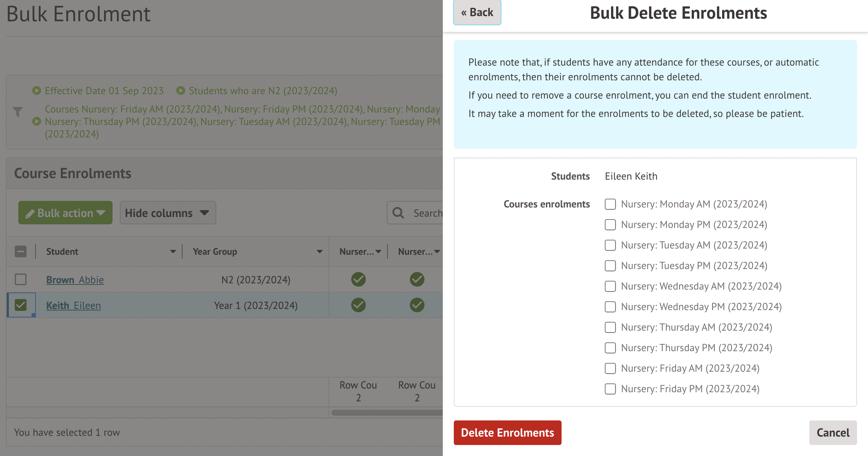
Task: Open Year Group column menu arrow
Action: (319, 251)
